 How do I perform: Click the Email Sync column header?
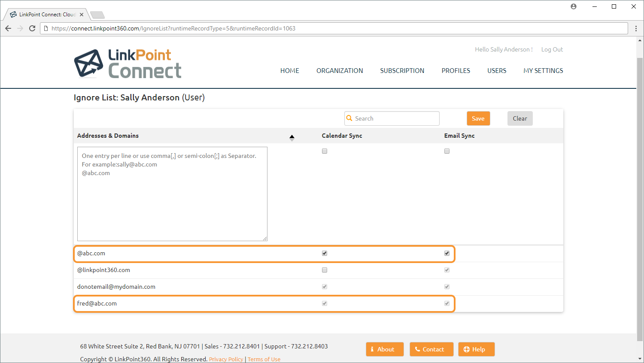(459, 136)
